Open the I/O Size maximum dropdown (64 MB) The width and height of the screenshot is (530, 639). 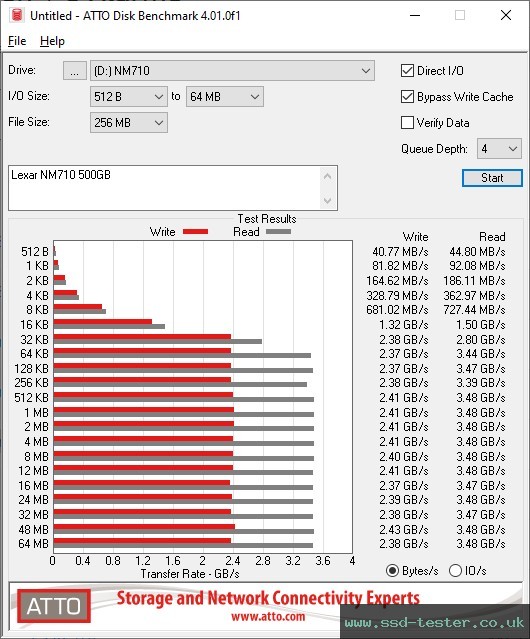[225, 97]
